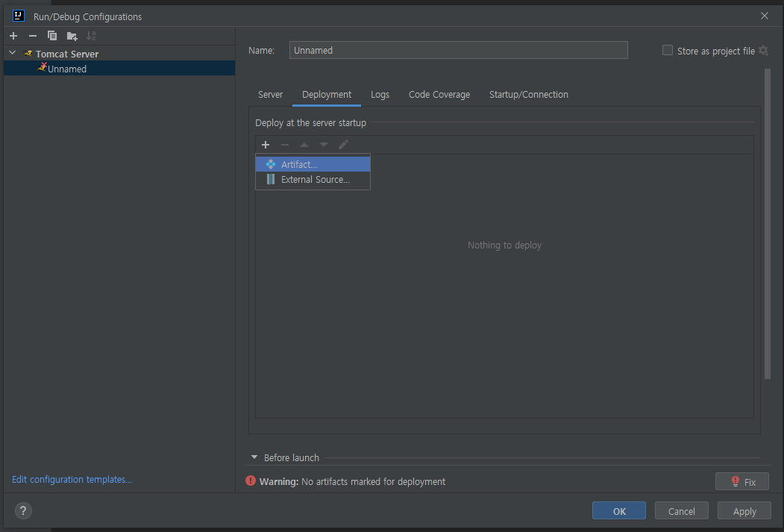
Task: Click warning text No artifacts marked for deployment
Action: [x=373, y=481]
